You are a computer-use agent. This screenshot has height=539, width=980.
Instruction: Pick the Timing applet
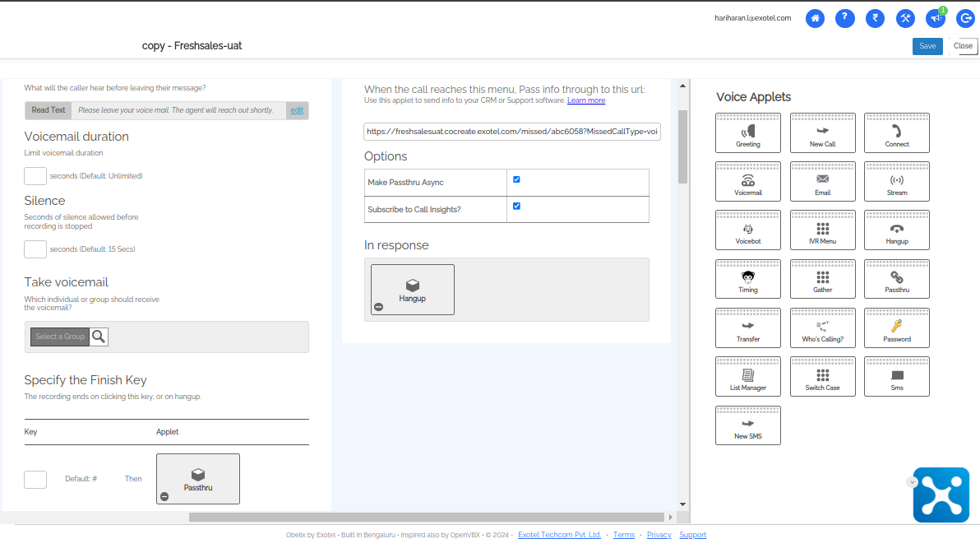click(747, 279)
